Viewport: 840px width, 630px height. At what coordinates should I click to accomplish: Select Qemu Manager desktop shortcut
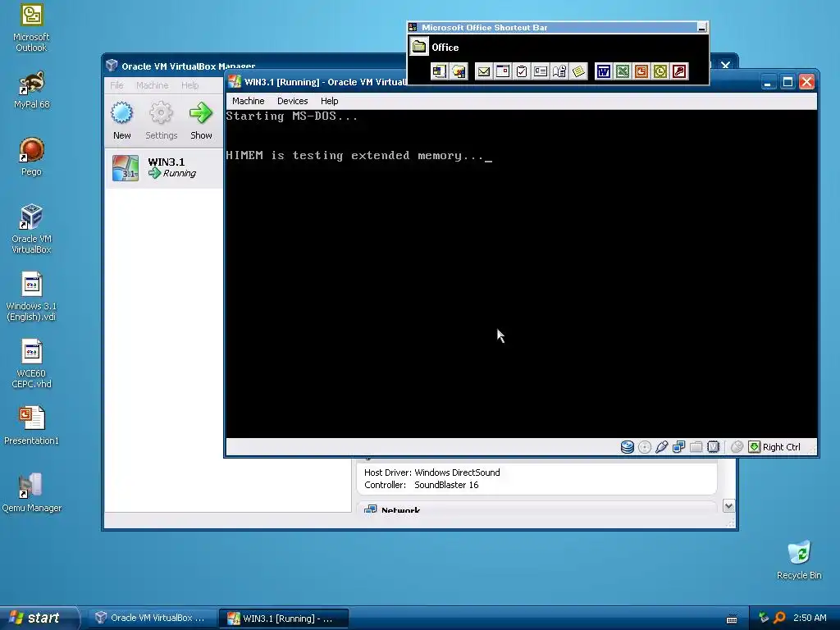[31, 493]
